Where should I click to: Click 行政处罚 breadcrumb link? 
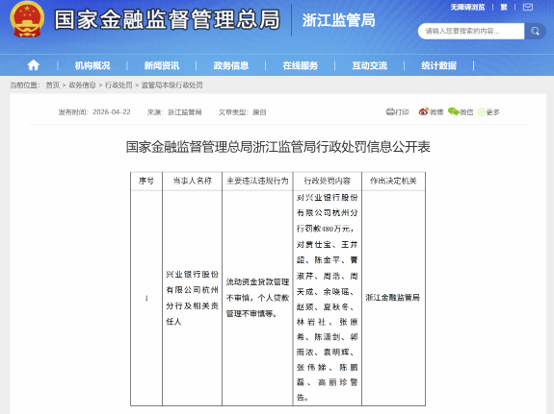(x=118, y=85)
